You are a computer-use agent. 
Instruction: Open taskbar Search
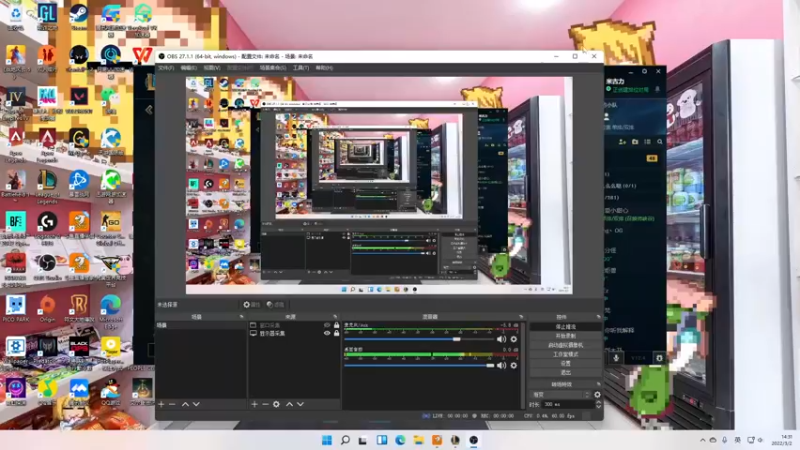coord(345,440)
